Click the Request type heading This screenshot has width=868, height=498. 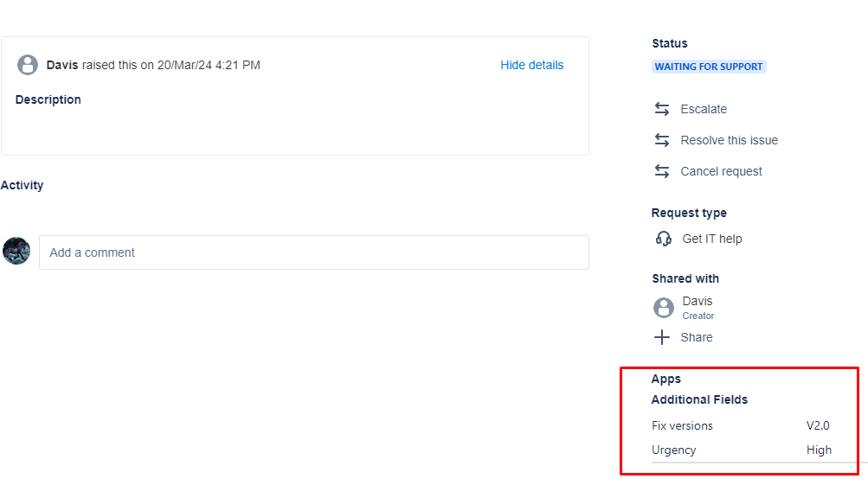689,213
